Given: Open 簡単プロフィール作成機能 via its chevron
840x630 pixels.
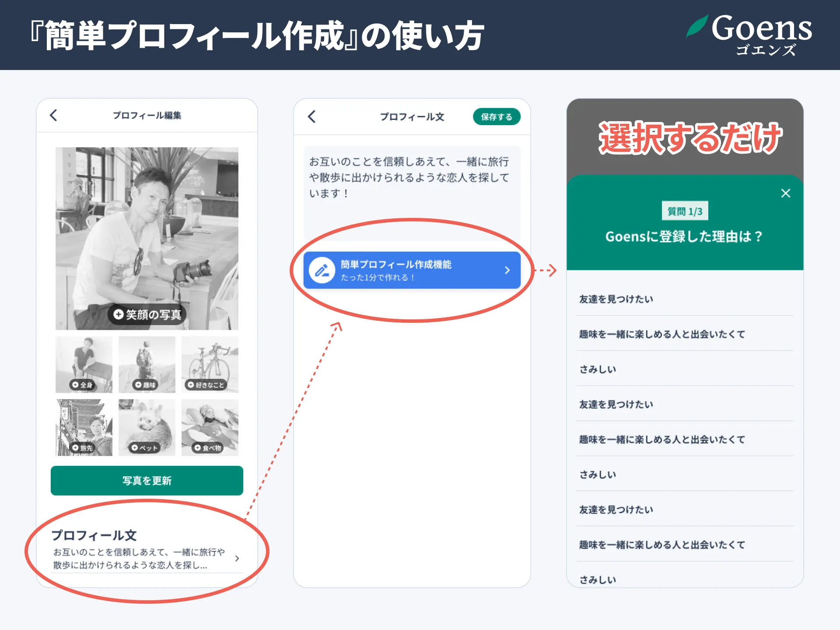Looking at the screenshot, I should tap(507, 270).
